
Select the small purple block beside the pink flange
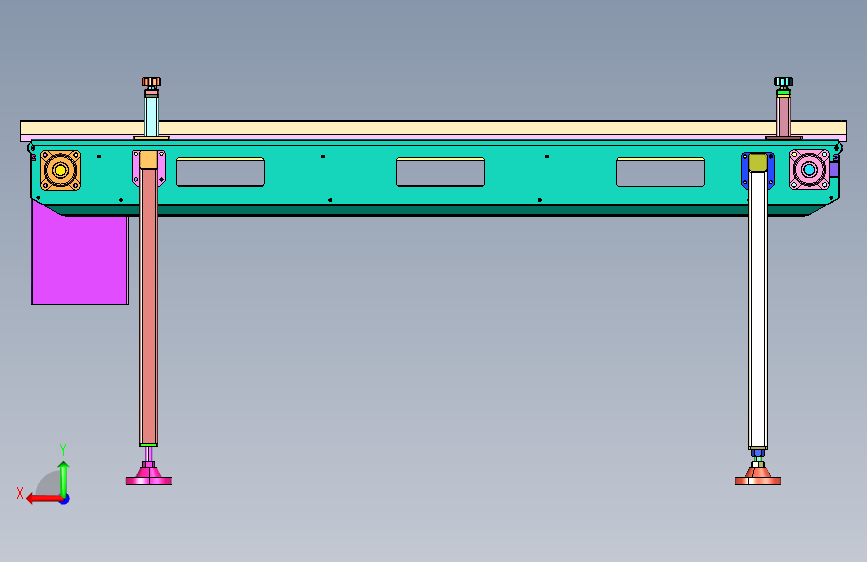click(x=834, y=169)
